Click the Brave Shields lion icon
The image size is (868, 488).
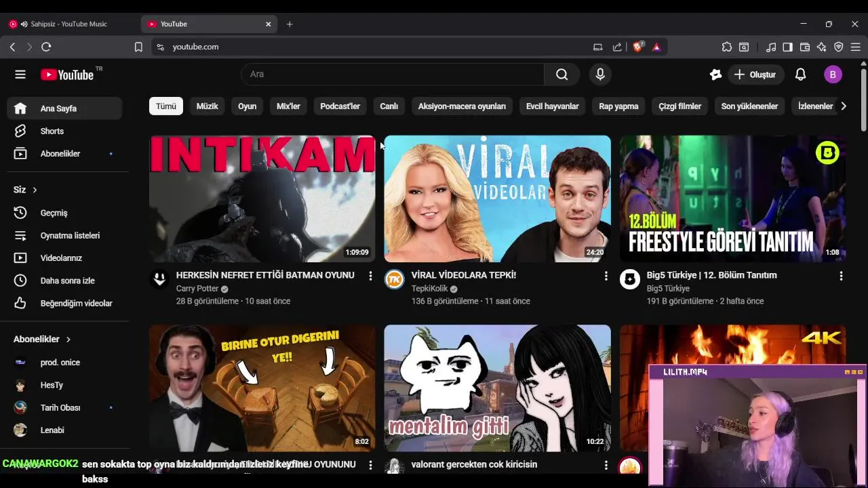pyautogui.click(x=637, y=47)
